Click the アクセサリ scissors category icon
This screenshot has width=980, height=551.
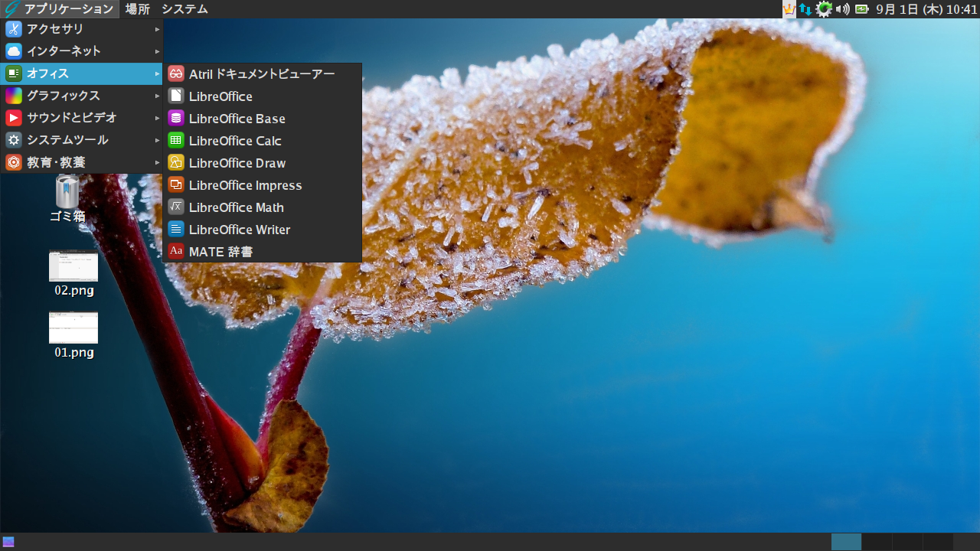point(14,29)
